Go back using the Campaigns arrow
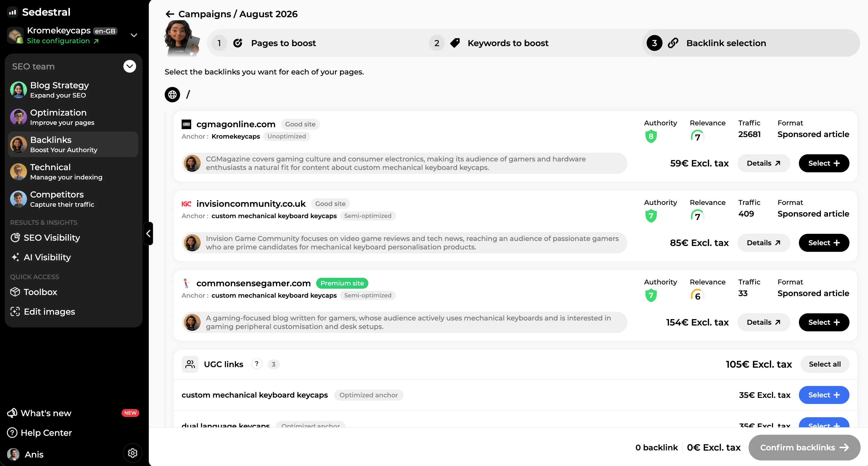This screenshot has height=466, width=868. tap(170, 14)
